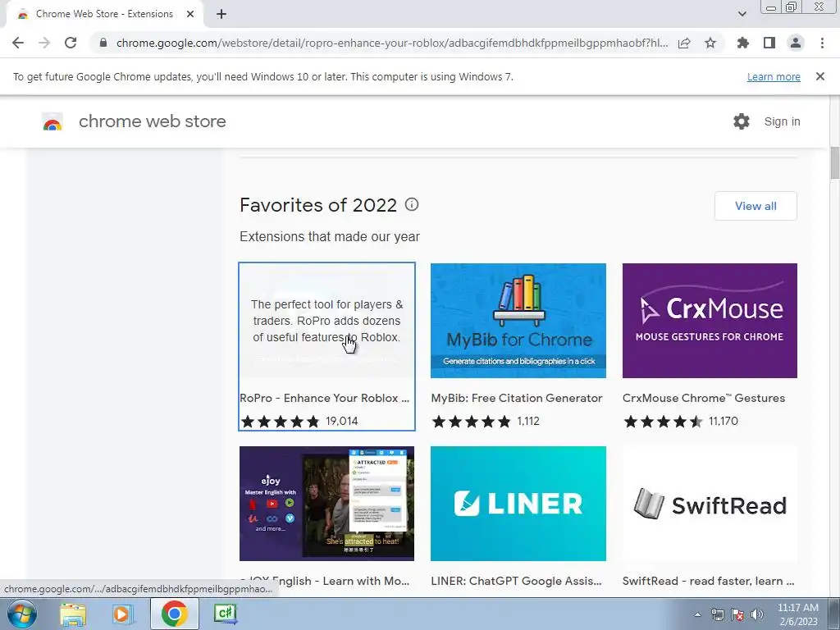Viewport: 840px width, 630px height.
Task: Click the network tray icon
Action: point(717,614)
